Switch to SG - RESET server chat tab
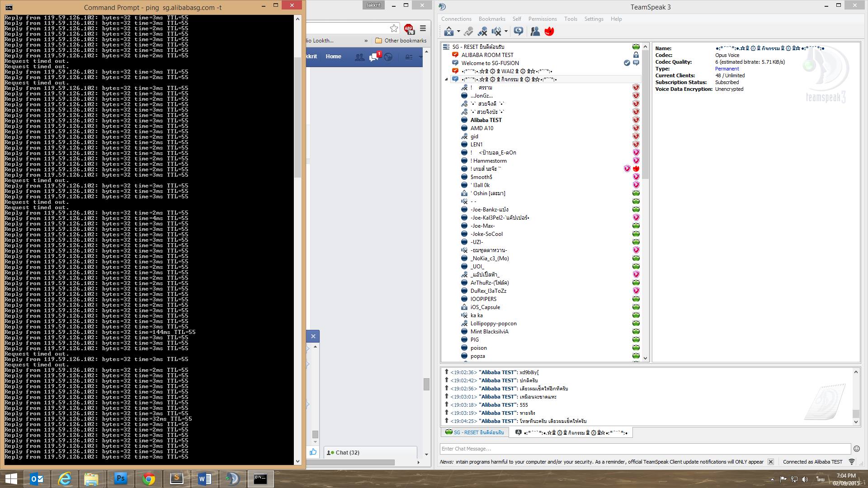 coord(474,432)
